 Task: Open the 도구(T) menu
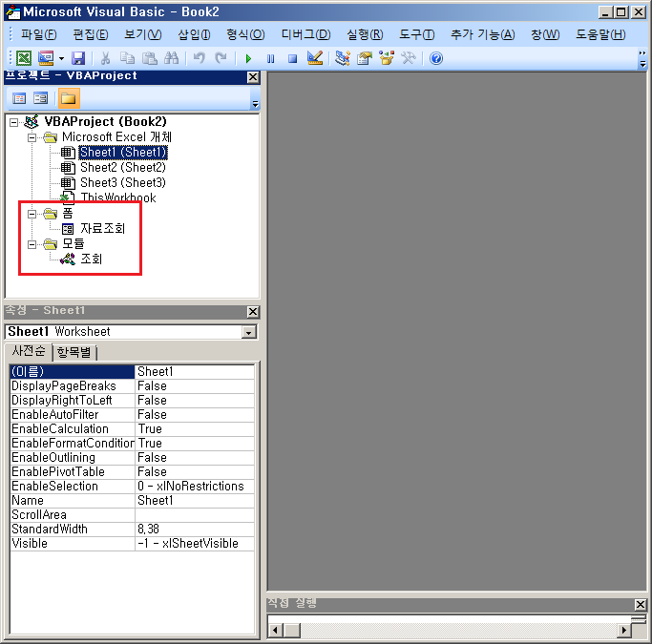[x=416, y=34]
